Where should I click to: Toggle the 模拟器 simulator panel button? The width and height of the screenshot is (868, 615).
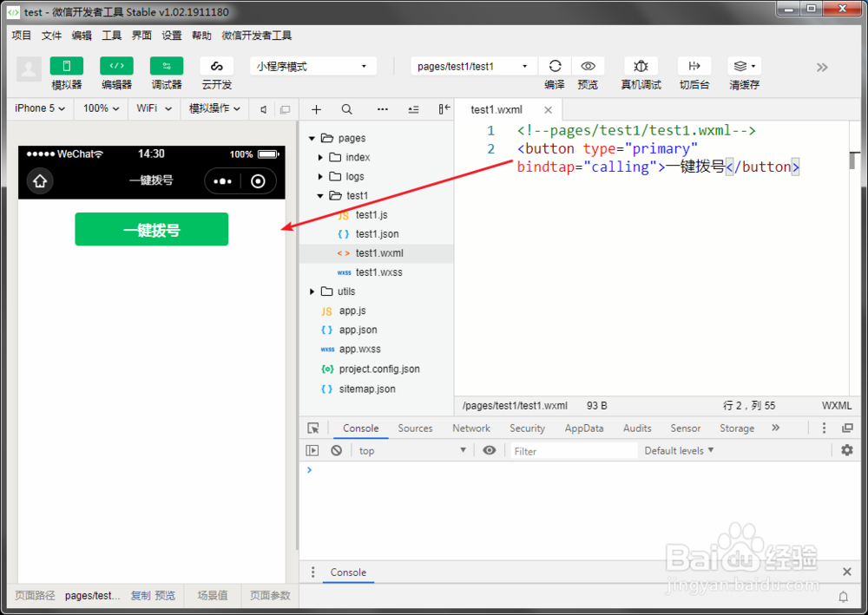pyautogui.click(x=67, y=66)
